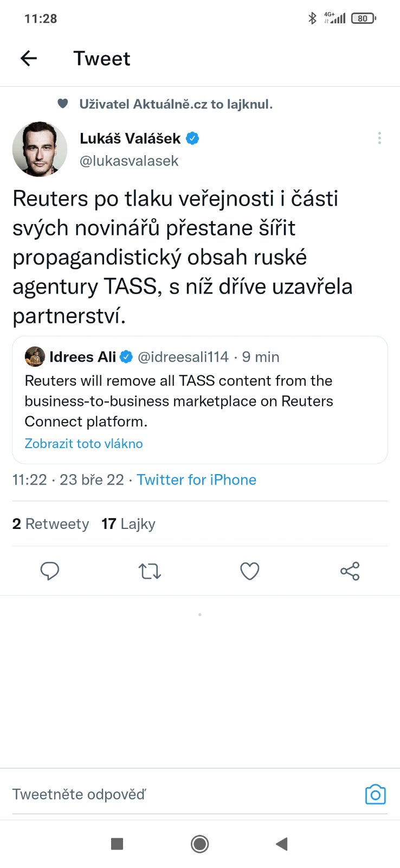The width and height of the screenshot is (400, 868).
Task: Open the quoted Reuters TASS tweet
Action: point(199,401)
